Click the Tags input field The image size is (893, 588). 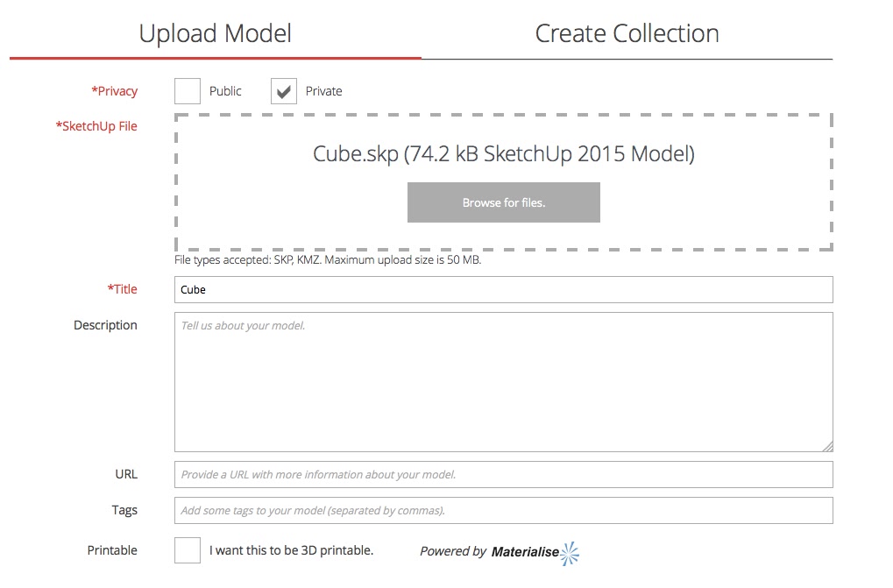point(504,510)
